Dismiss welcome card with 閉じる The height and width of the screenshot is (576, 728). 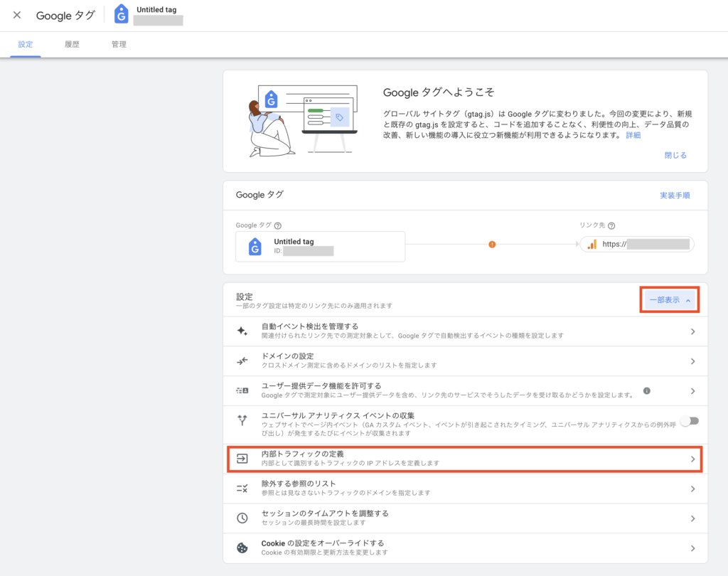[x=675, y=155]
